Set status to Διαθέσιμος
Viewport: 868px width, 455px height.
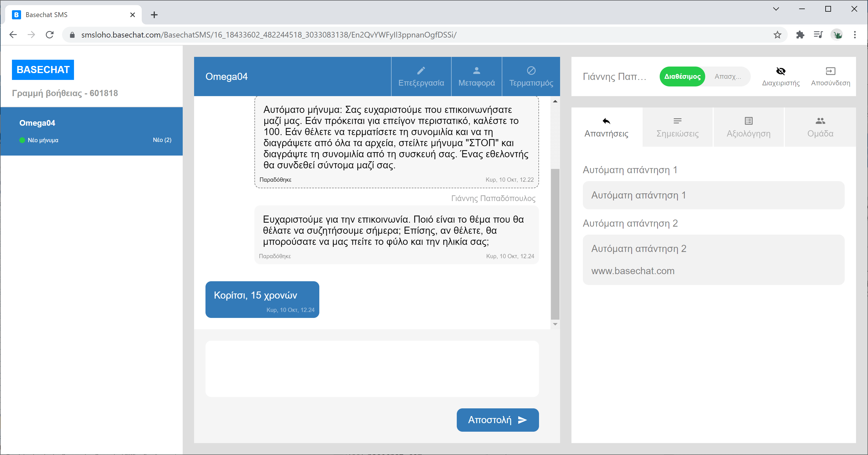click(682, 76)
